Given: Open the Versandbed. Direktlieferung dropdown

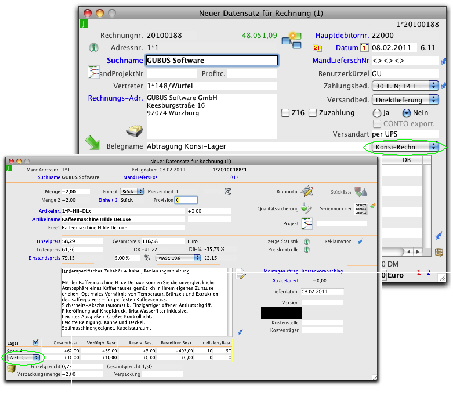Looking at the screenshot, I should (x=405, y=99).
